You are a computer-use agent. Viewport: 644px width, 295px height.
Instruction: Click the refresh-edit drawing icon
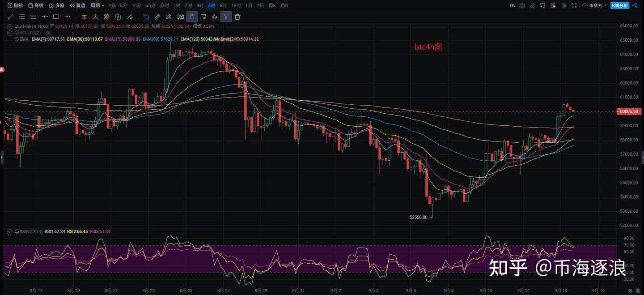118,17
